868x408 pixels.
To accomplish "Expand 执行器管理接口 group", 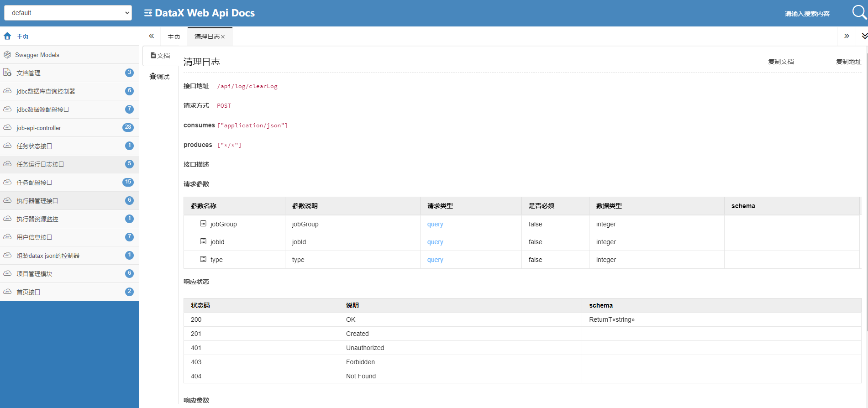I will click(69, 201).
